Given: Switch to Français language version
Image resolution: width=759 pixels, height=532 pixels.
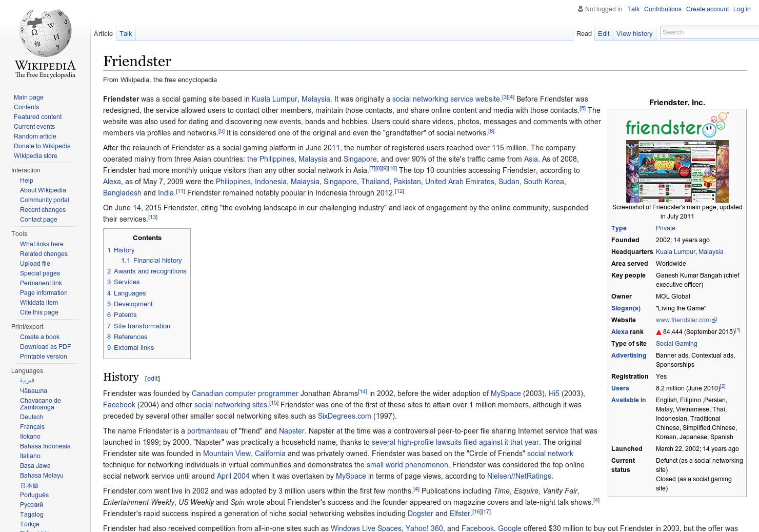Looking at the screenshot, I should click(x=32, y=427).
